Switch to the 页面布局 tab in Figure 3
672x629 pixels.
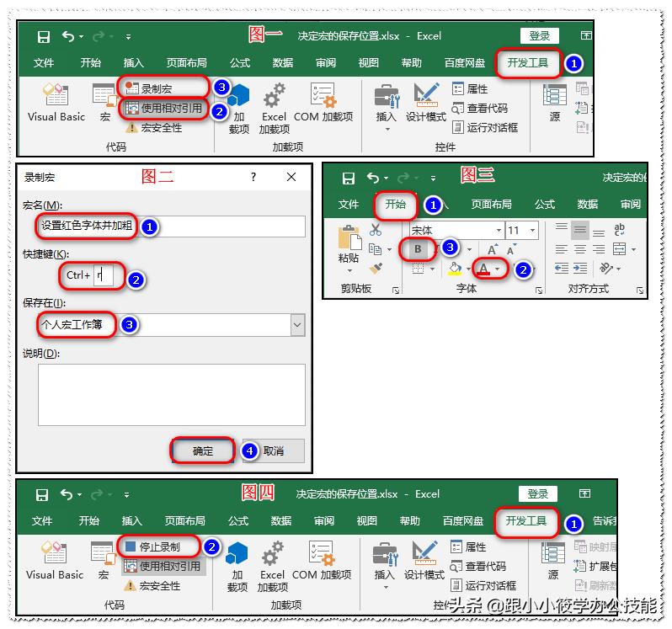[x=491, y=205]
